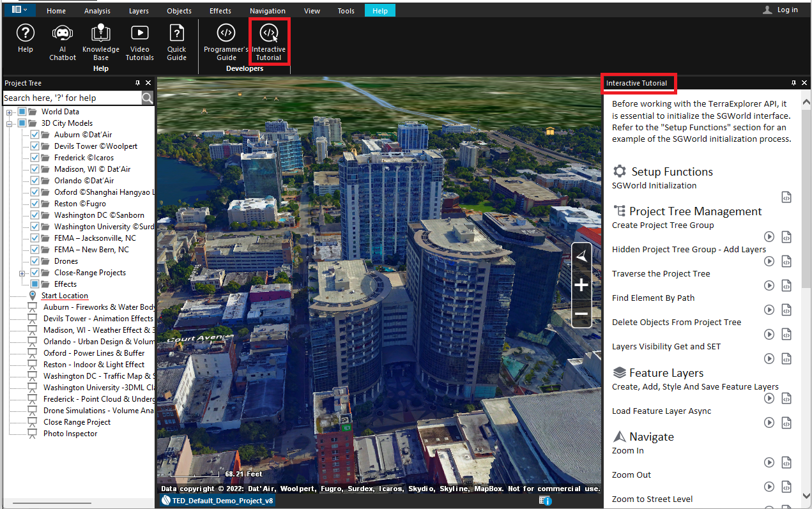Open the Tools tab
The image size is (812, 509).
click(x=346, y=11)
